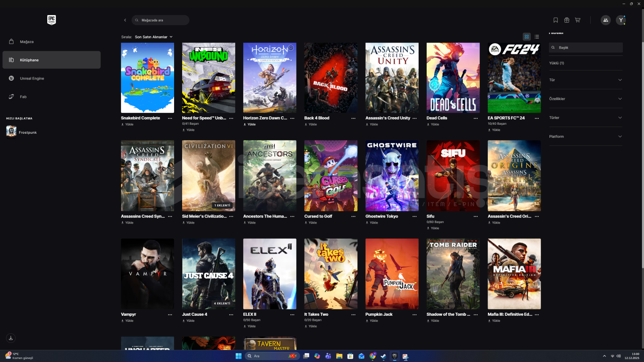Switch to grid view layout
644x362 pixels.
click(527, 37)
